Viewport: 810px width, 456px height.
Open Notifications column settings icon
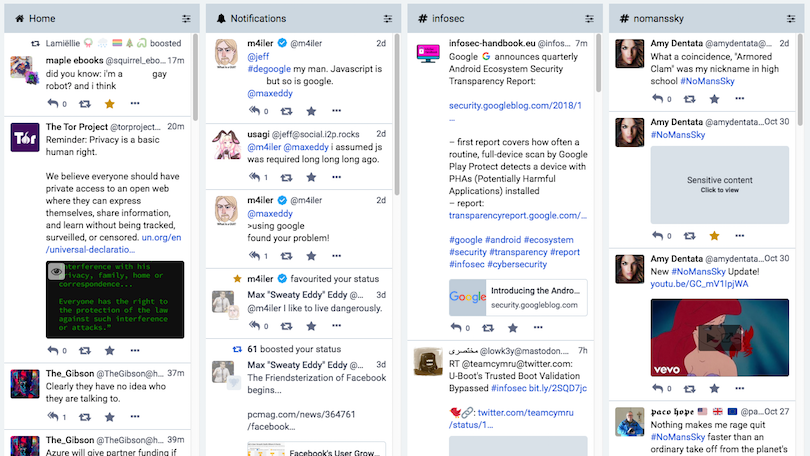(387, 19)
